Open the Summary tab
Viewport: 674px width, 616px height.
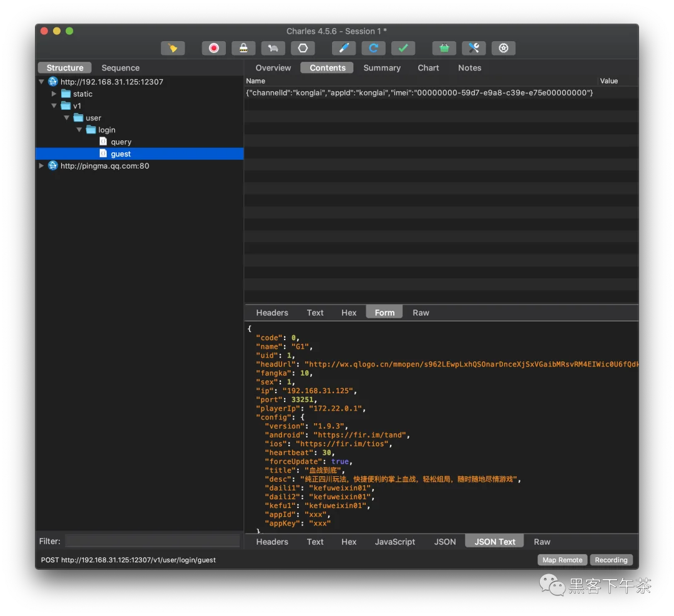[382, 68]
